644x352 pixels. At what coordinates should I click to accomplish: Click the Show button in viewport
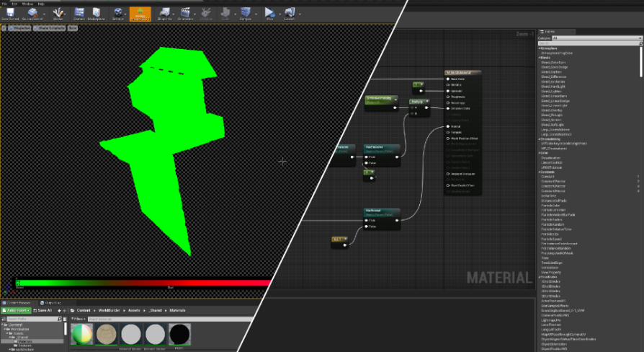coord(72,28)
